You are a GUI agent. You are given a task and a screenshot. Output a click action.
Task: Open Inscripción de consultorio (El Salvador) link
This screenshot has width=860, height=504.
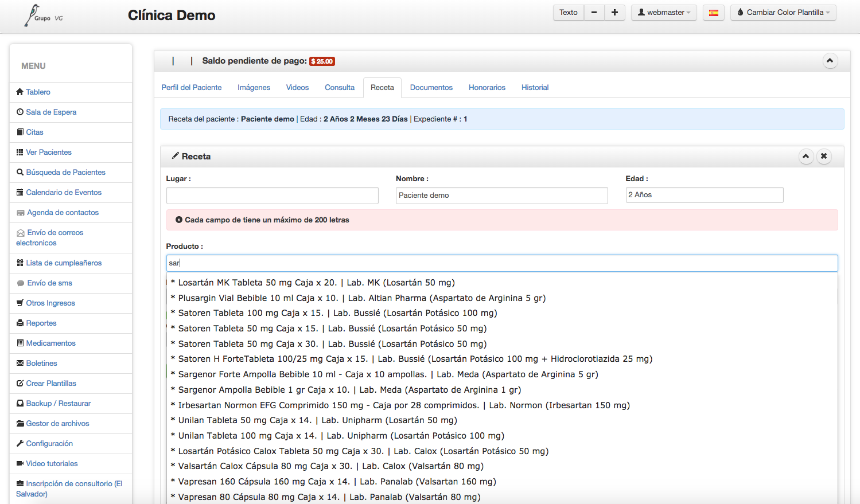click(69, 489)
